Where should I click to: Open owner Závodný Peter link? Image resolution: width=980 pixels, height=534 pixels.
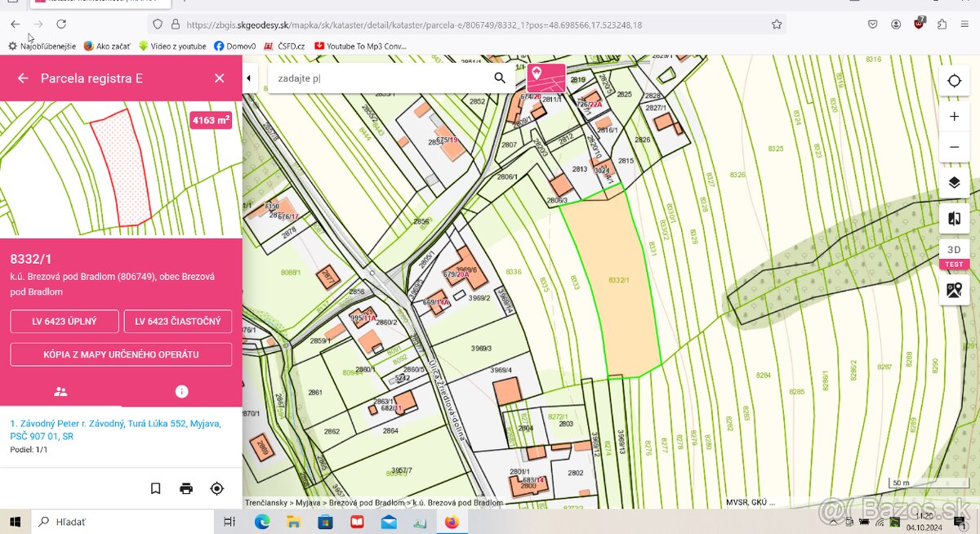(x=115, y=429)
